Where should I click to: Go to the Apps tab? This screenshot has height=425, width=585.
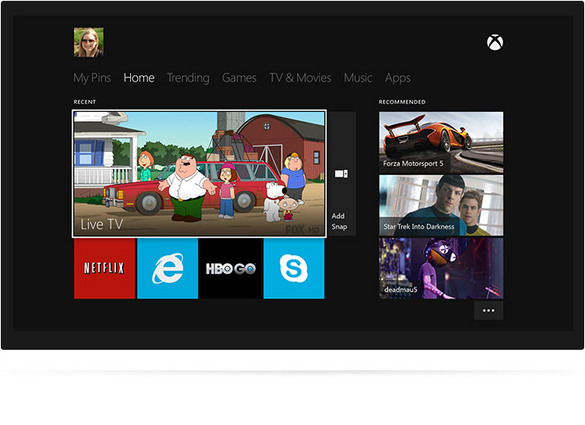coord(398,78)
